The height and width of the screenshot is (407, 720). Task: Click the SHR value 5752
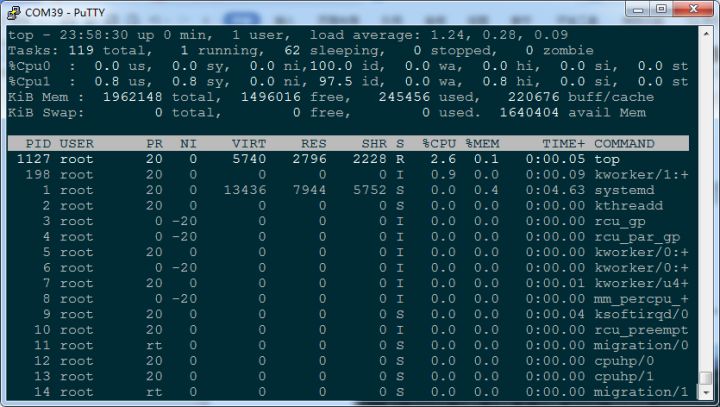click(x=370, y=190)
